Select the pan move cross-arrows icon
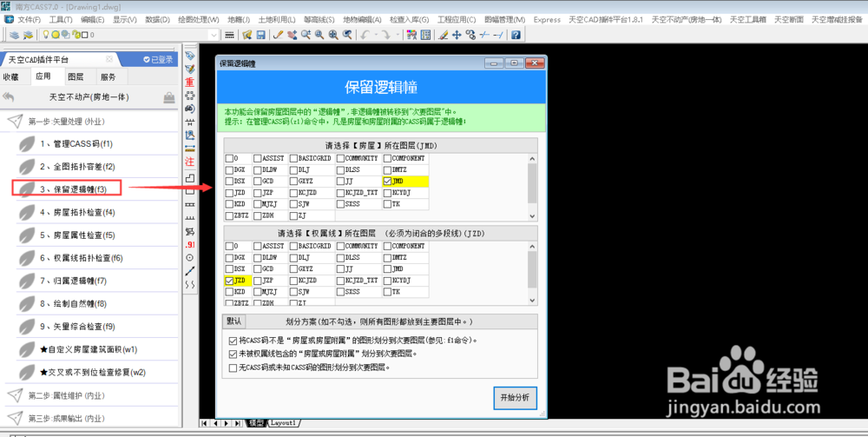The height and width of the screenshot is (437, 868). tap(457, 35)
